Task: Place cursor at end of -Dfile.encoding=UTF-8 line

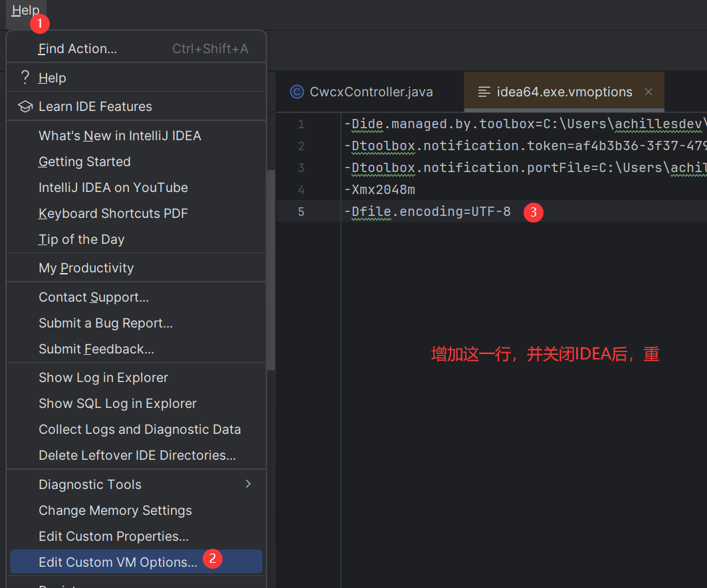Action: tap(512, 212)
